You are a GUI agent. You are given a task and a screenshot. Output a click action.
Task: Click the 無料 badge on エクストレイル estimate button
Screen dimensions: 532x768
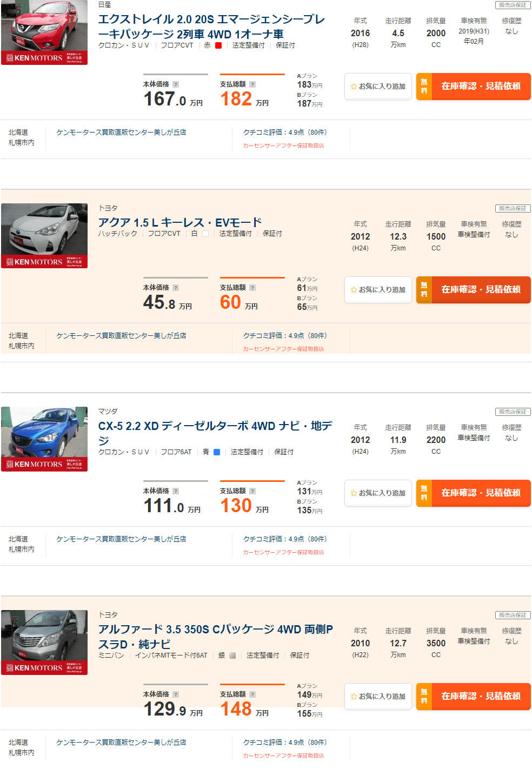[x=424, y=87]
